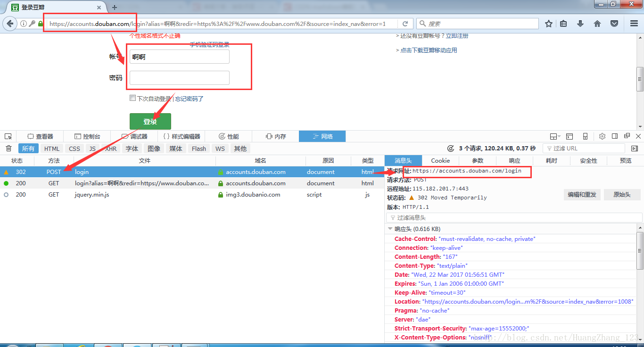The image size is (644, 347).
Task: Open the bookmarks list icon
Action: 563,24
